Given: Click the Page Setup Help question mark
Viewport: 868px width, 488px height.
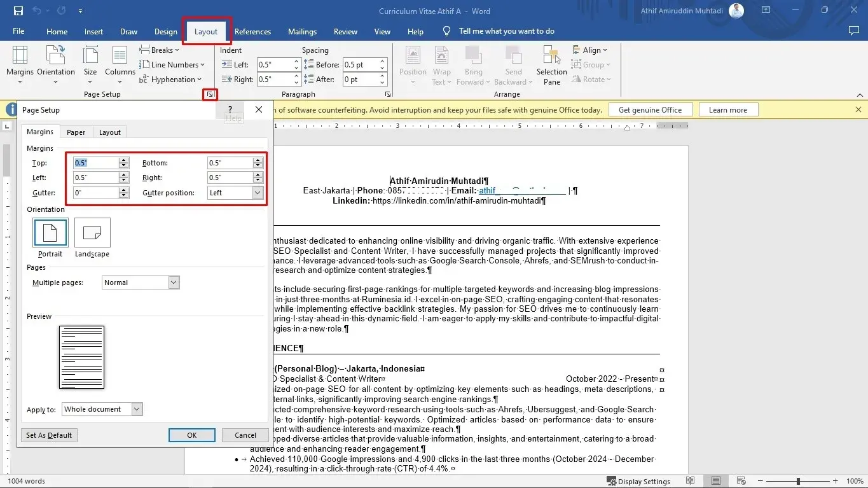Looking at the screenshot, I should point(230,110).
